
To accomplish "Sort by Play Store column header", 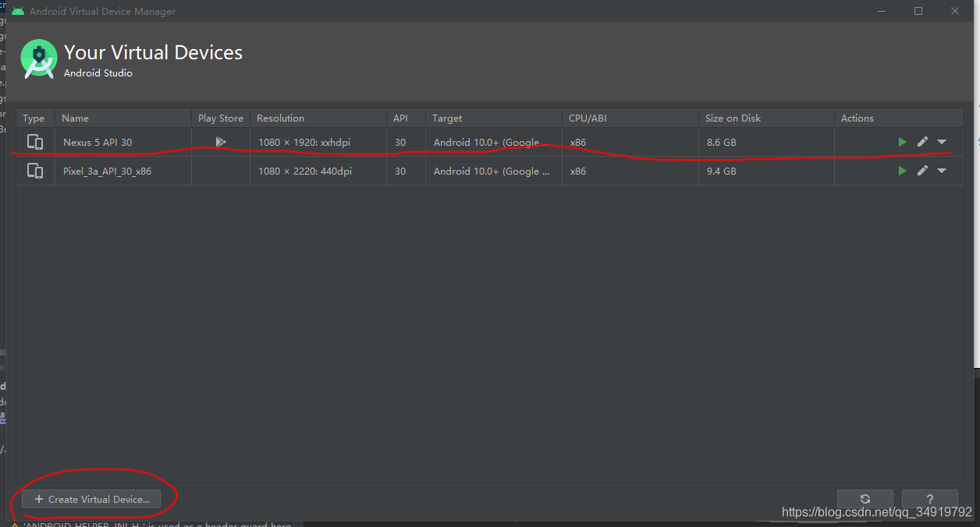I will click(x=221, y=118).
